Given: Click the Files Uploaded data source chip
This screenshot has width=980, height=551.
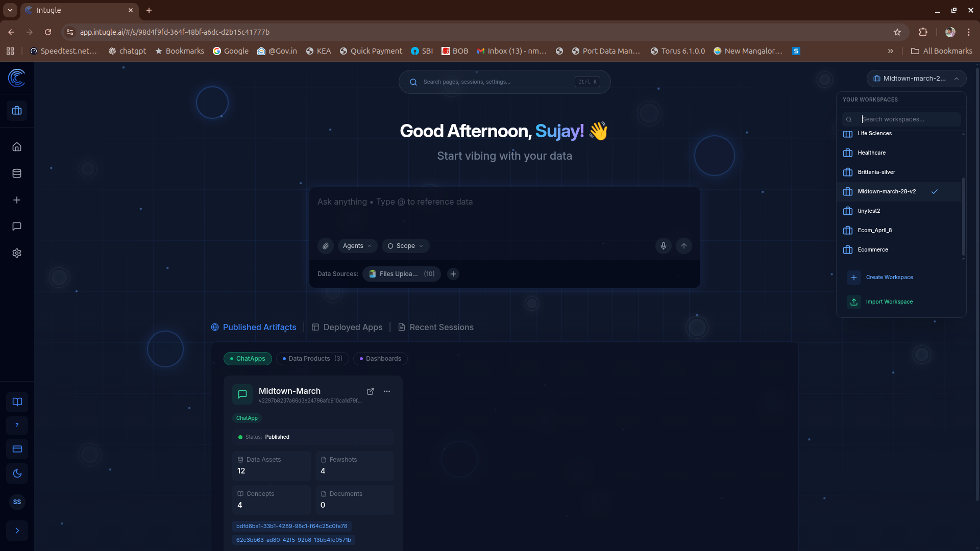Looking at the screenshot, I should tap(402, 274).
